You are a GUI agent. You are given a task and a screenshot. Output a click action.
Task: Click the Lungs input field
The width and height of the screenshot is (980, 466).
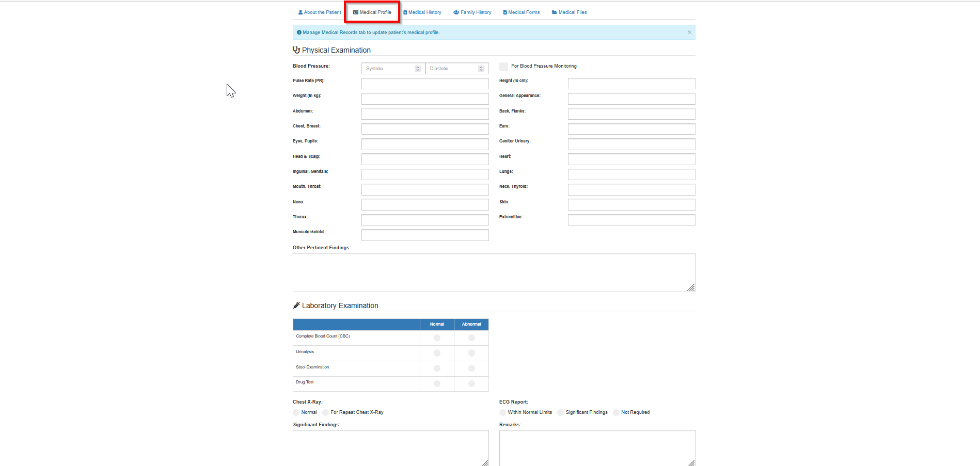click(631, 174)
